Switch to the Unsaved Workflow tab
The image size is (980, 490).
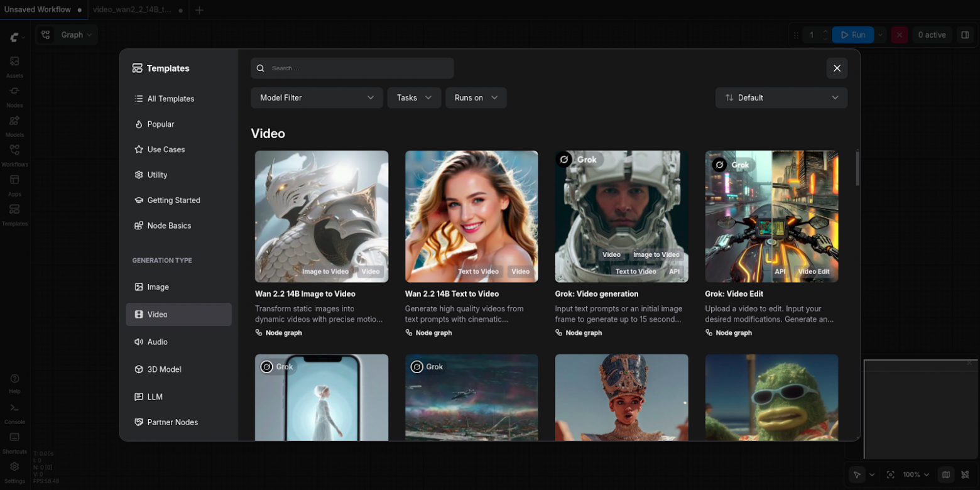[x=38, y=10]
